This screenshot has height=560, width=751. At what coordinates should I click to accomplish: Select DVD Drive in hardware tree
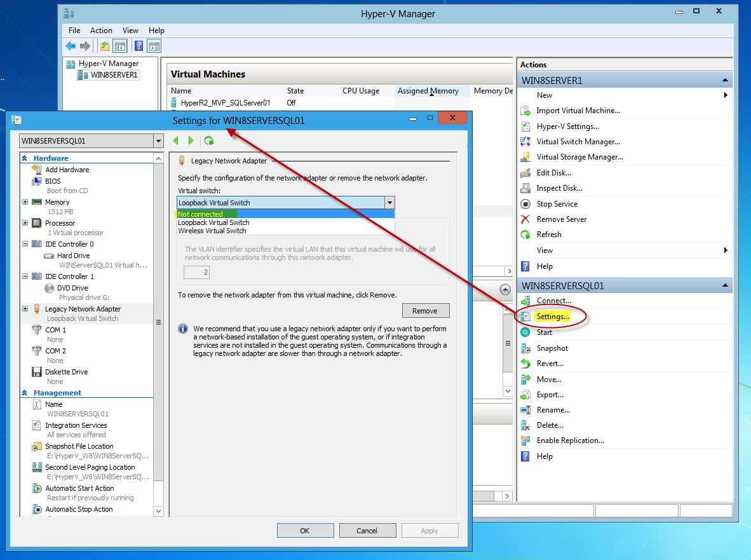click(x=72, y=288)
